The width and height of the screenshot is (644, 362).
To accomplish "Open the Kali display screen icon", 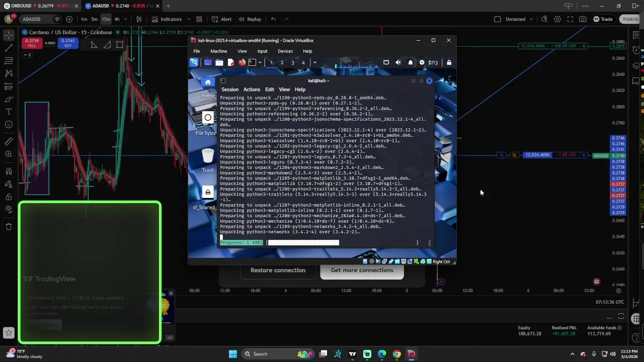I will [x=386, y=62].
